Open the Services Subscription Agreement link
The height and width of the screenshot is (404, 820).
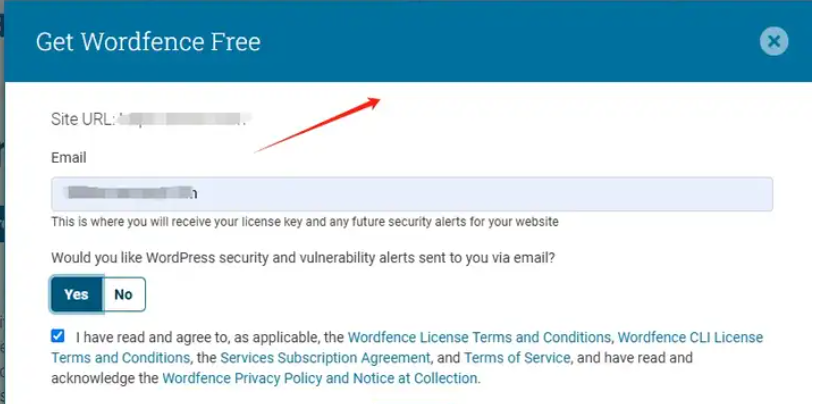325,358
